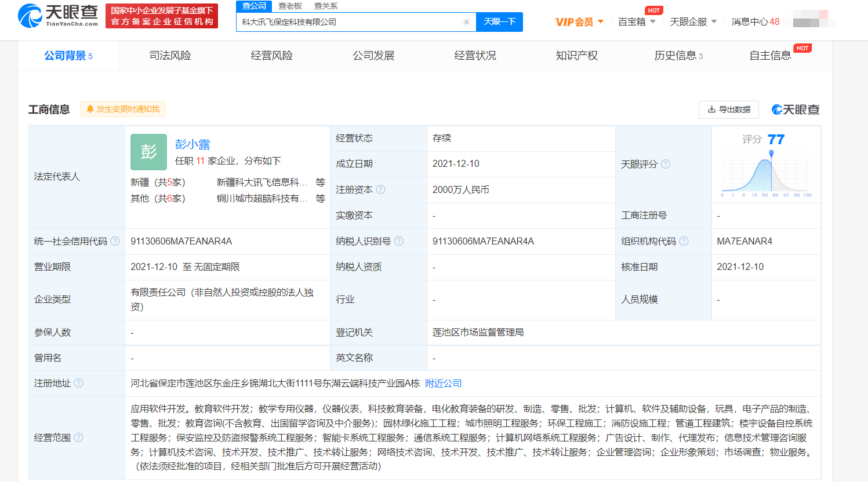Switch to the 查老板 search tab
This screenshot has height=482, width=868.
pyautogui.click(x=290, y=6)
